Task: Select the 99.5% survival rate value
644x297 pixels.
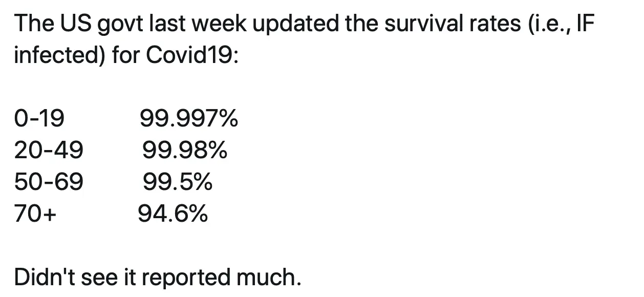Action: pos(177,182)
